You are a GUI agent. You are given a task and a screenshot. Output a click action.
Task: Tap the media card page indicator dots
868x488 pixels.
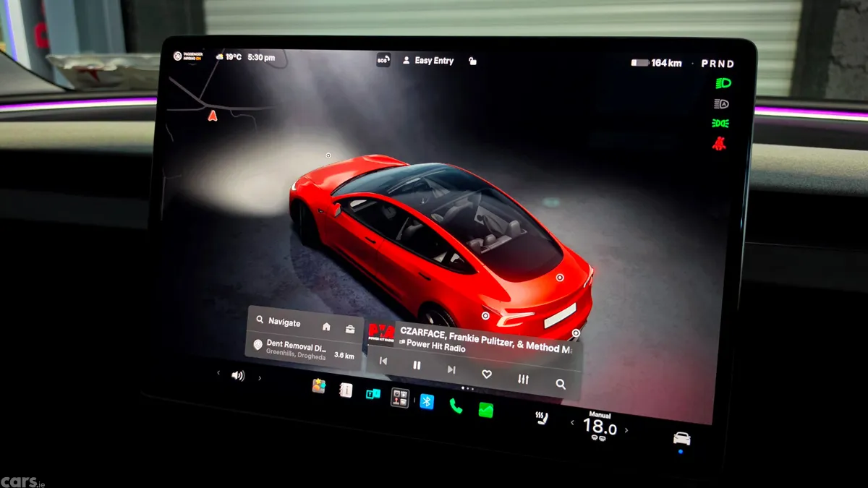coord(467,389)
